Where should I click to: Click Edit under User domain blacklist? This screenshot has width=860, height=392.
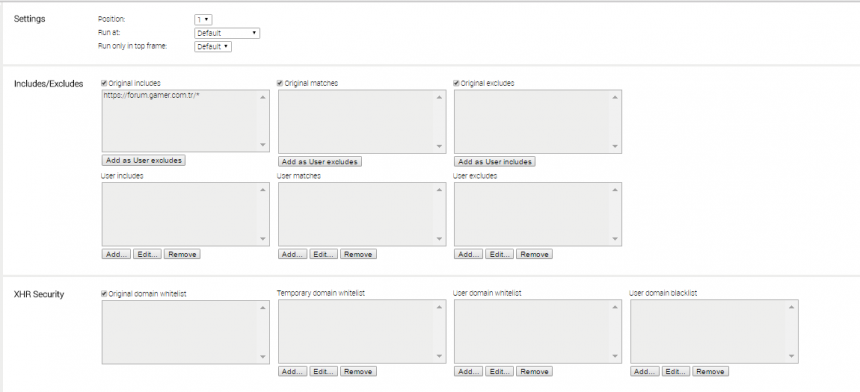(676, 372)
